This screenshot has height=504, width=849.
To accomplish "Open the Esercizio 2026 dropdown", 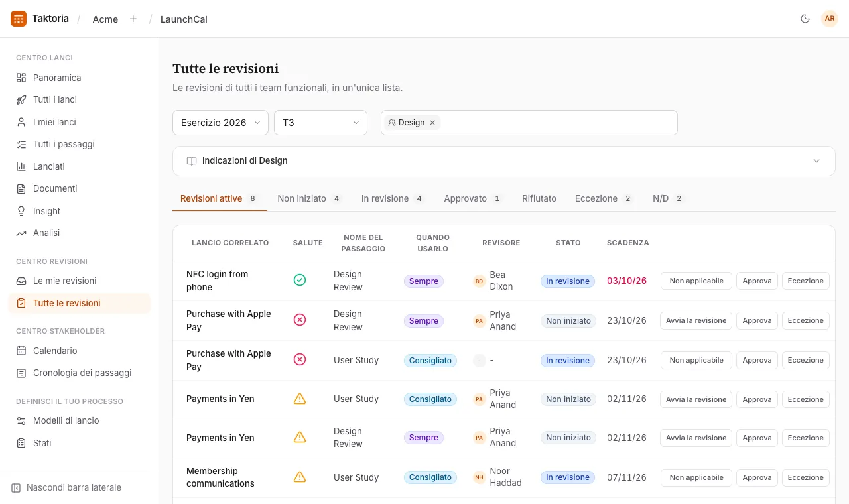I will 220,123.
